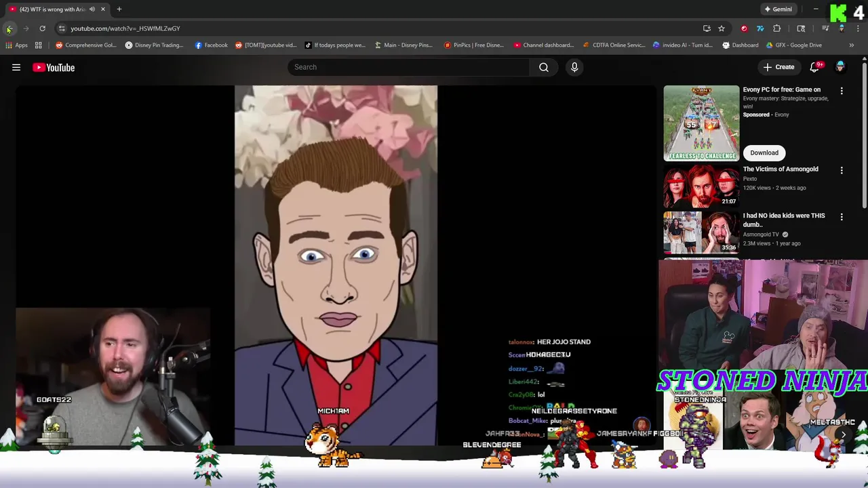Open I had NO idea kids thumbnail
The image size is (868, 488).
point(701,232)
